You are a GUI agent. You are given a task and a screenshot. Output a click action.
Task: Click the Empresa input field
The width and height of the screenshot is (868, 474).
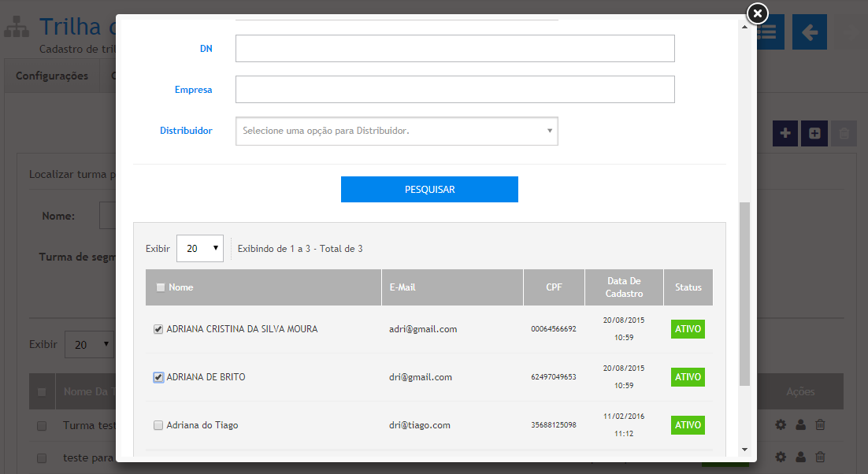tap(454, 90)
